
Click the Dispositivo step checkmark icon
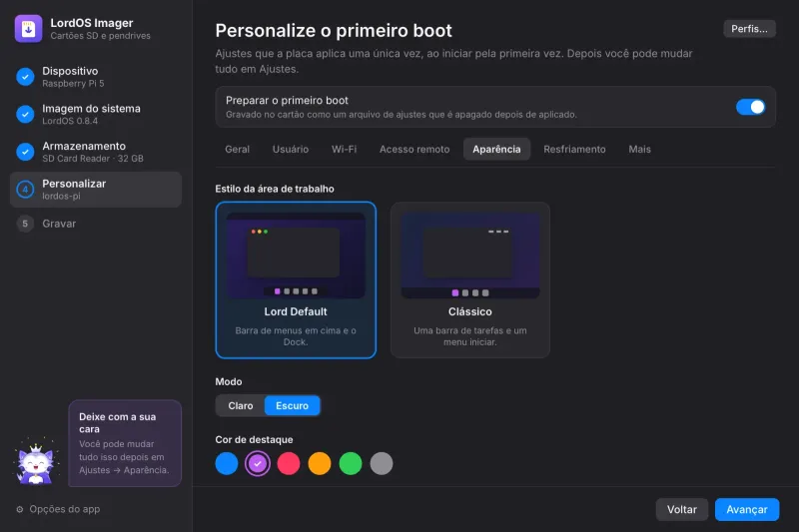25,77
